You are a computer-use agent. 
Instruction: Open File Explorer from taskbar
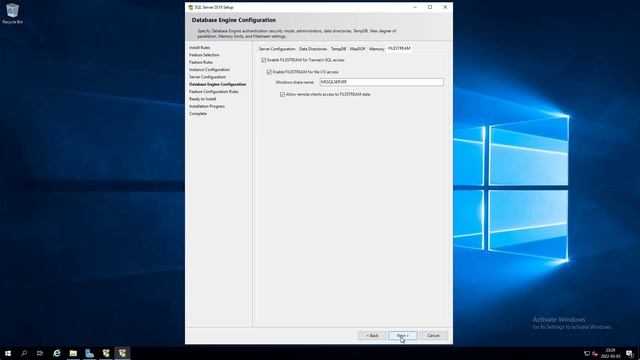73,353
